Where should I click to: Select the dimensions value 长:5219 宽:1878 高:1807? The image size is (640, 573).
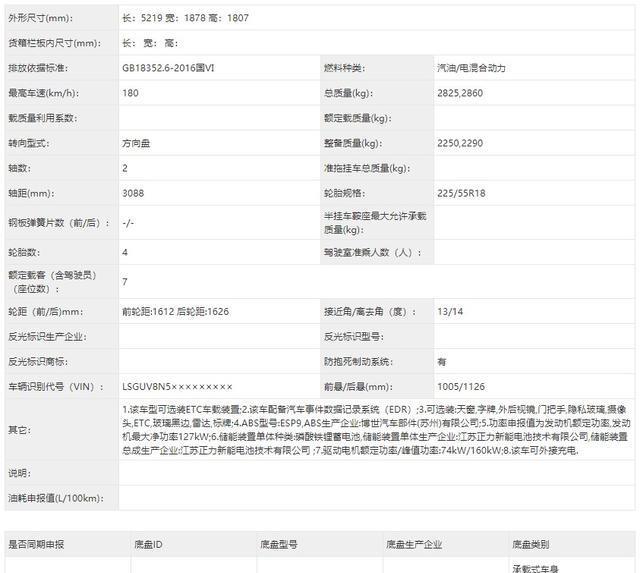[x=185, y=18]
